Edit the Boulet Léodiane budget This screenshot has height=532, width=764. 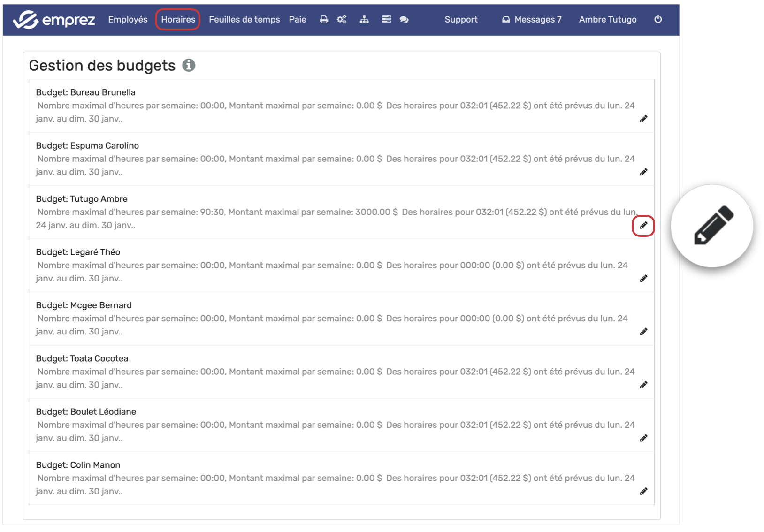tap(643, 438)
